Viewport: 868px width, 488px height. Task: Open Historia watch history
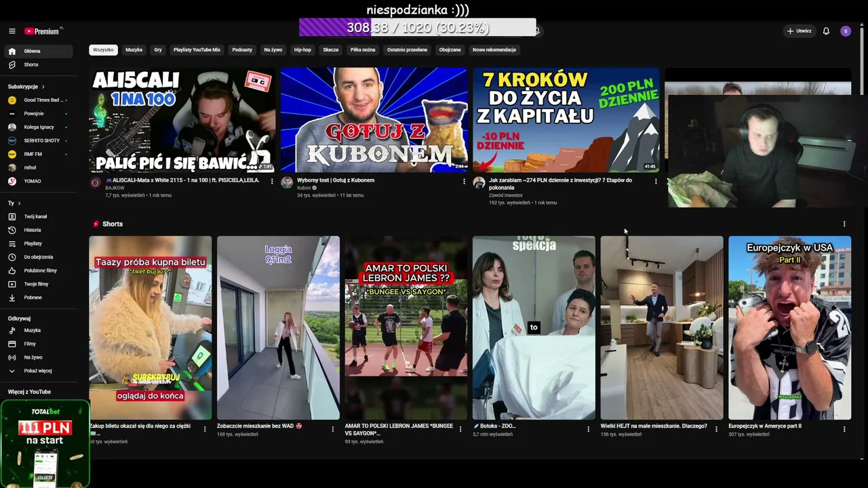click(38, 230)
